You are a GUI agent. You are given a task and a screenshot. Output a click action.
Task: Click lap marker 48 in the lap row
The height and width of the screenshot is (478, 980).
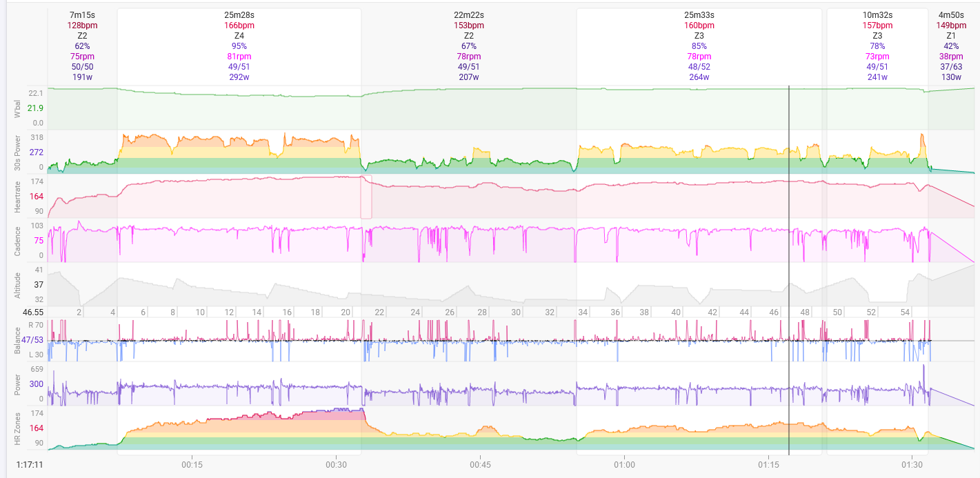point(805,312)
